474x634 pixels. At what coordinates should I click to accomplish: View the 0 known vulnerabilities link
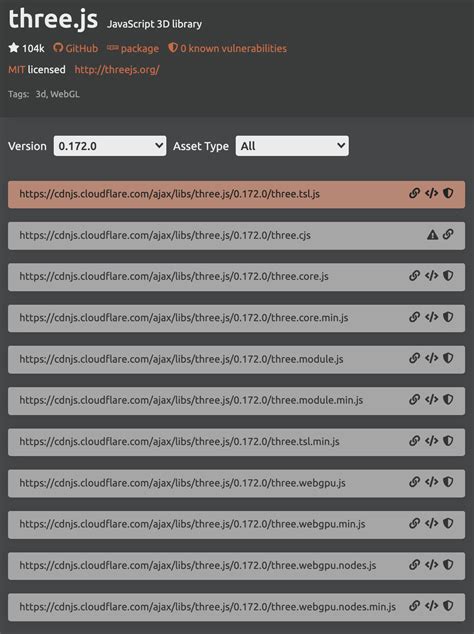227,48
